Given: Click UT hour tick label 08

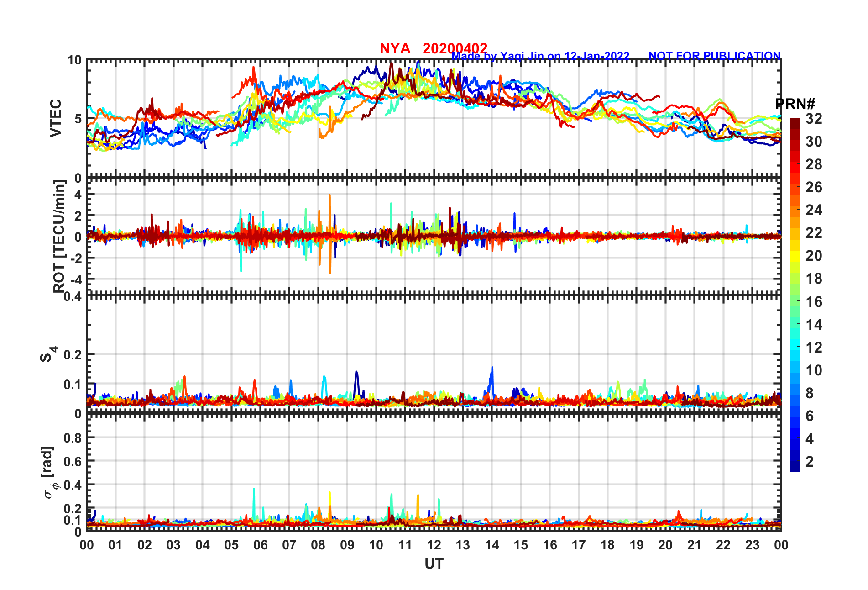Looking at the screenshot, I should (x=318, y=545).
